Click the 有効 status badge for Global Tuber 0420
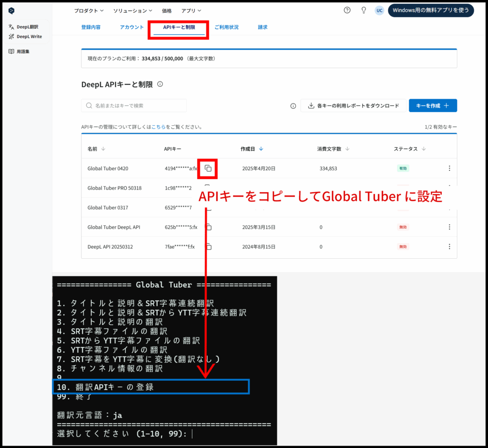Viewport: 488px width, 448px height. [403, 168]
